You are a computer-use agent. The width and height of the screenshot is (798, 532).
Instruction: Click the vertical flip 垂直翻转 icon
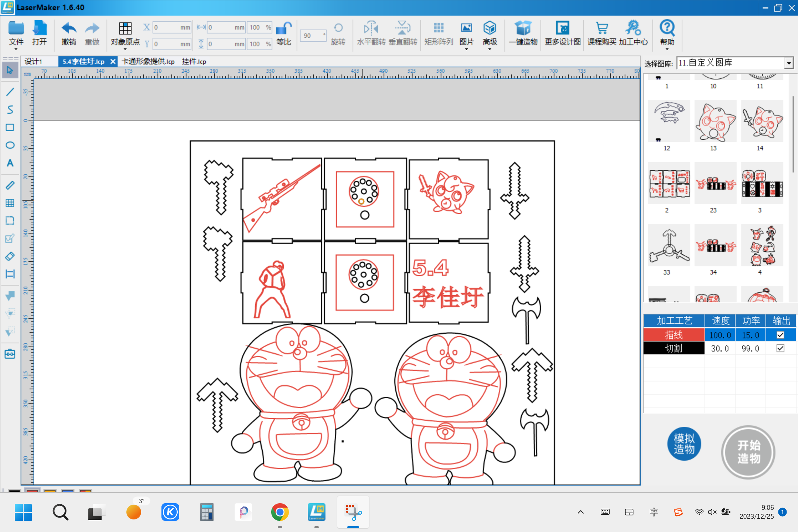pyautogui.click(x=403, y=28)
